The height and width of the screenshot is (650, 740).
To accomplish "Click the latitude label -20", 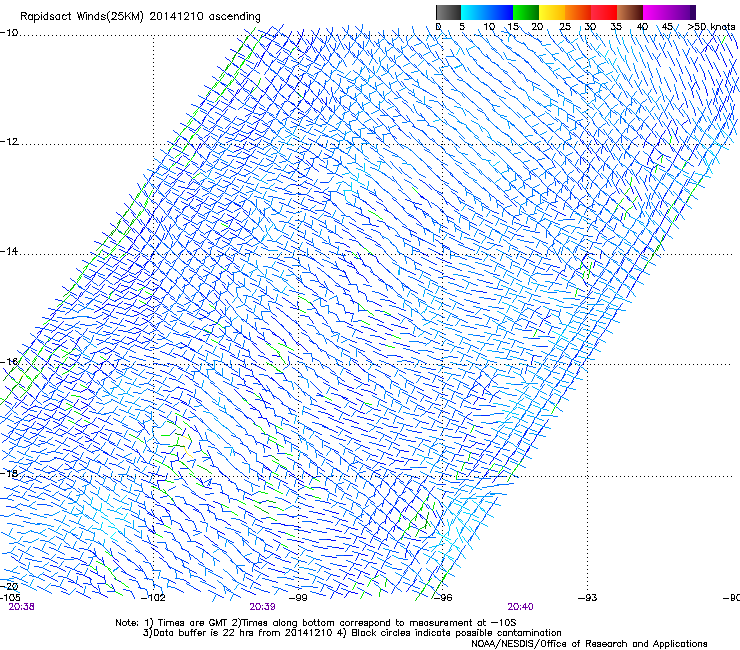I will [9, 587].
